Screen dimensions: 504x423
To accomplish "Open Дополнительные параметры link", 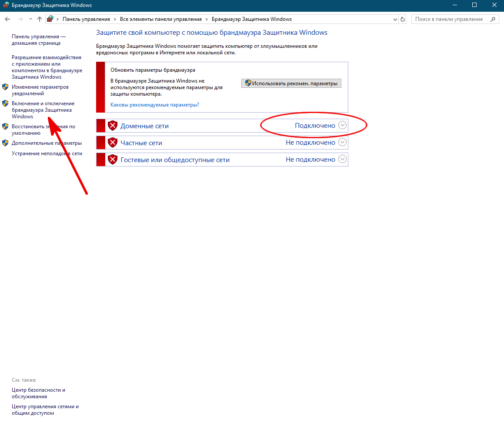I will point(47,143).
